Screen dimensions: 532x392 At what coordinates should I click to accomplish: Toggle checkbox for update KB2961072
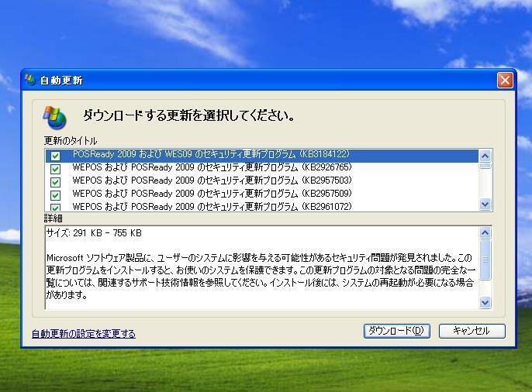coord(55,207)
